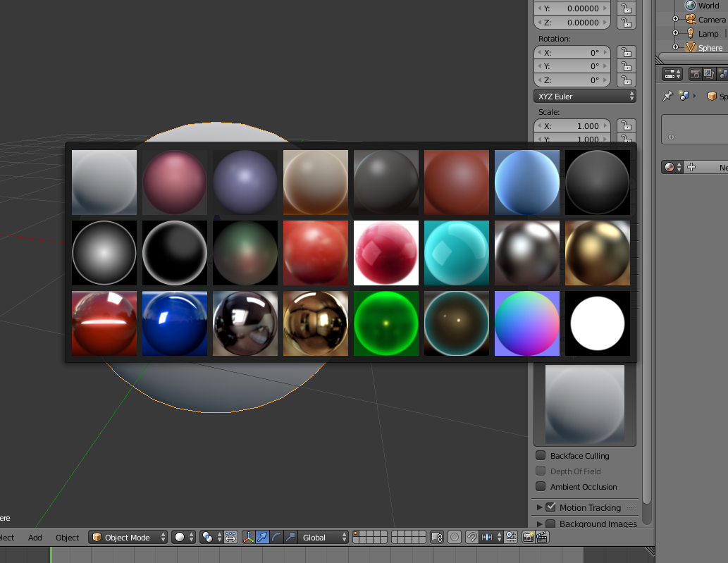Open the Object menu in viewport header

pyautogui.click(x=68, y=537)
